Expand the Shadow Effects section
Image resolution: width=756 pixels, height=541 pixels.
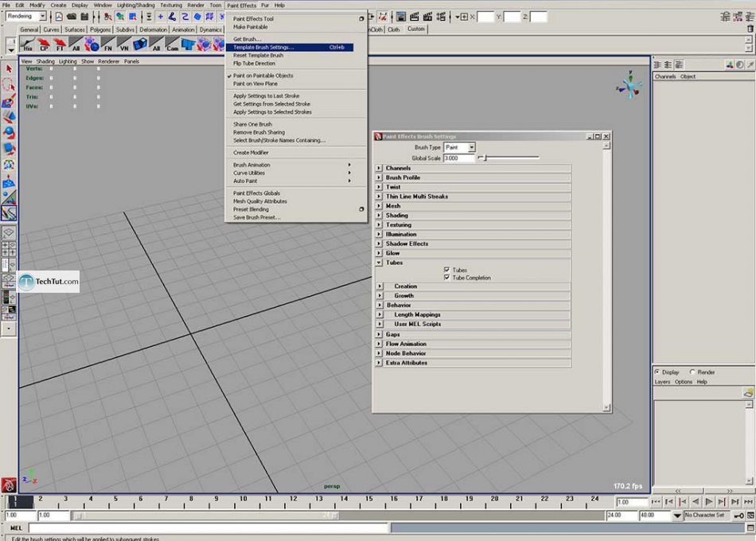pyautogui.click(x=379, y=244)
